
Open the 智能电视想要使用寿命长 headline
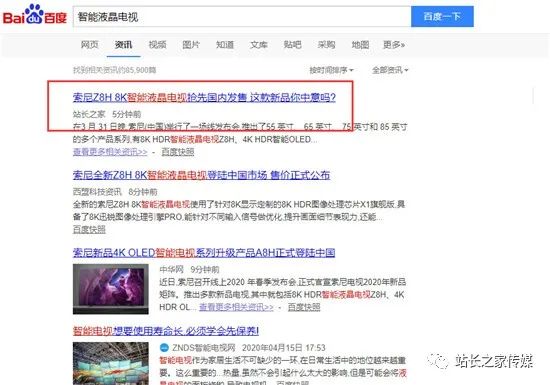coord(166,330)
